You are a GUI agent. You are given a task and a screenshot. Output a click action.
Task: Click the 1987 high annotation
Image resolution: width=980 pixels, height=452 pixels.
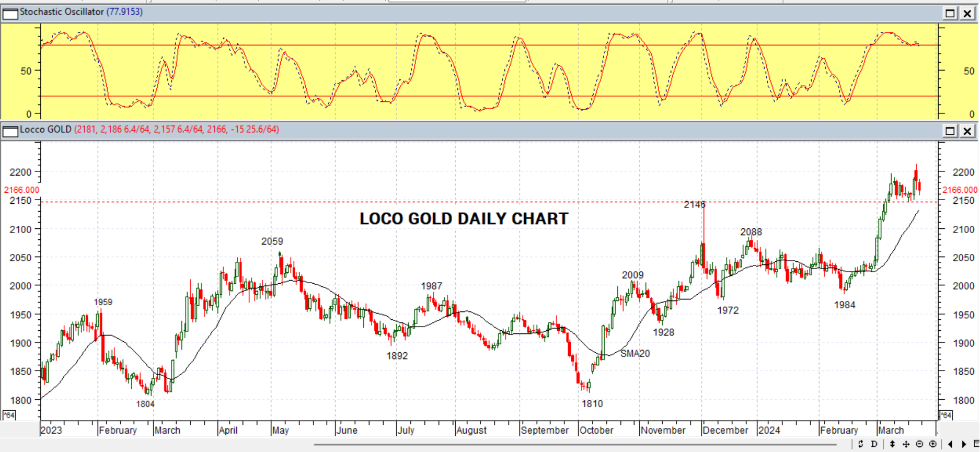pyautogui.click(x=432, y=286)
